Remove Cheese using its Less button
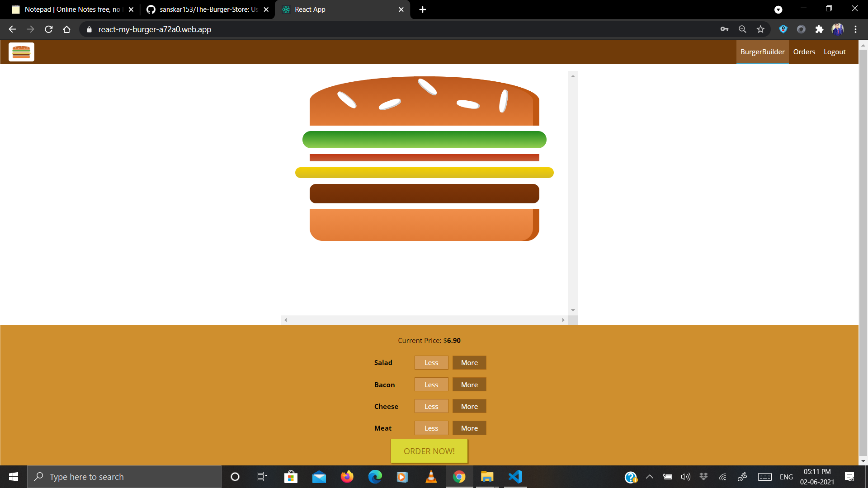 coord(431,406)
